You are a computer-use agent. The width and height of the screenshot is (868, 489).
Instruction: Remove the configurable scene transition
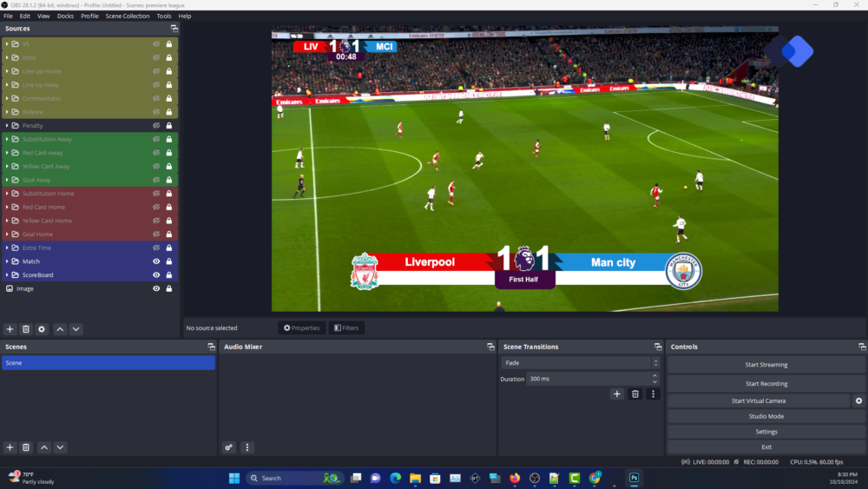tap(635, 393)
